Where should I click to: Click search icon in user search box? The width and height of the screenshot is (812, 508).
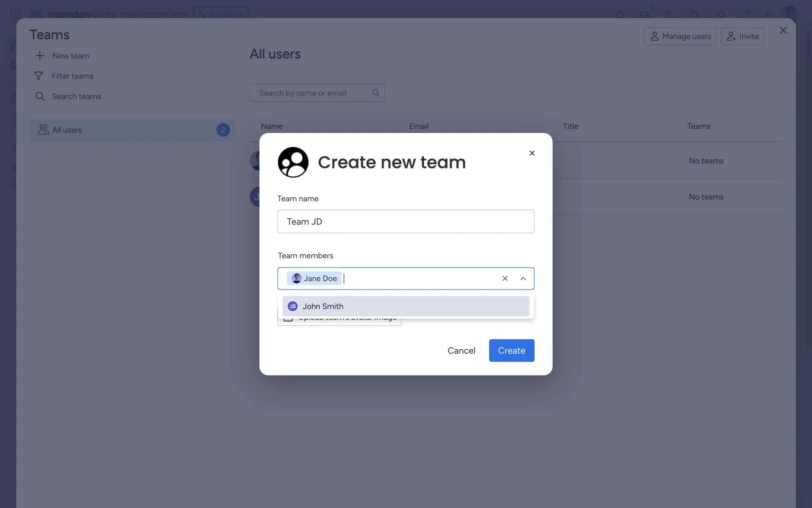pyautogui.click(x=376, y=93)
